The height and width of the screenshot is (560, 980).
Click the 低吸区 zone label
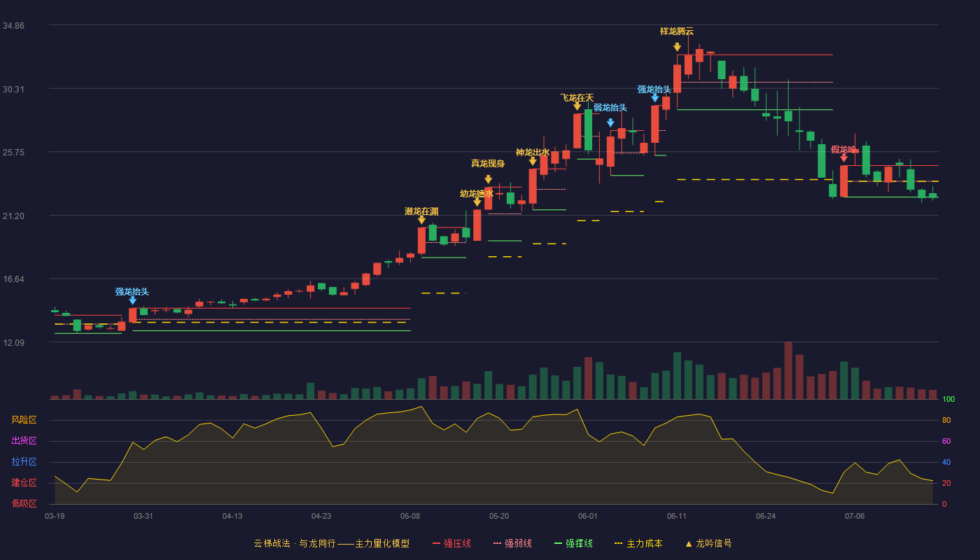pyautogui.click(x=24, y=503)
